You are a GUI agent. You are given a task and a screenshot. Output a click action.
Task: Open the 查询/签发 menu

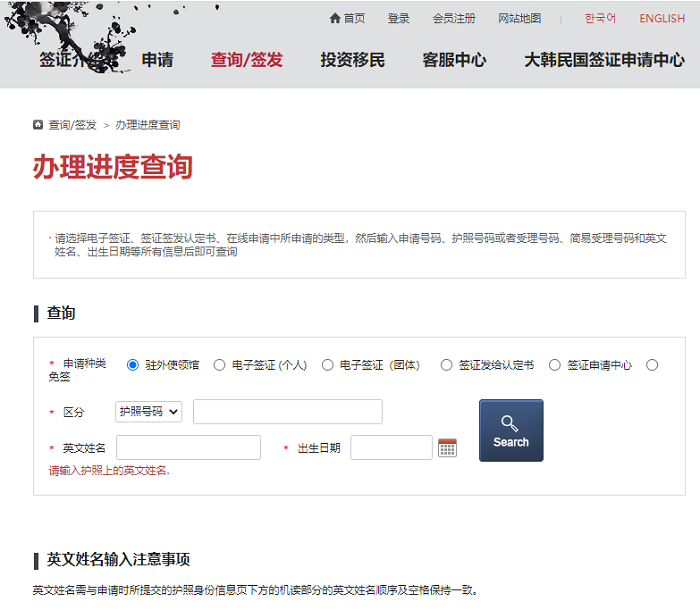(246, 60)
